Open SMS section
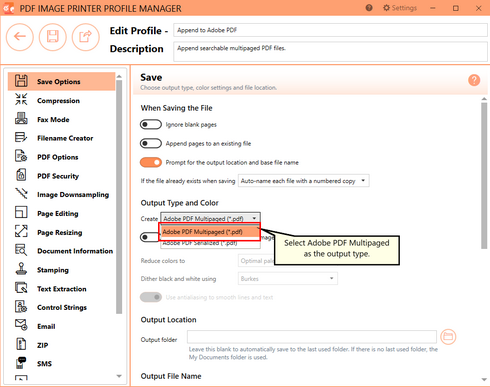 [61, 364]
